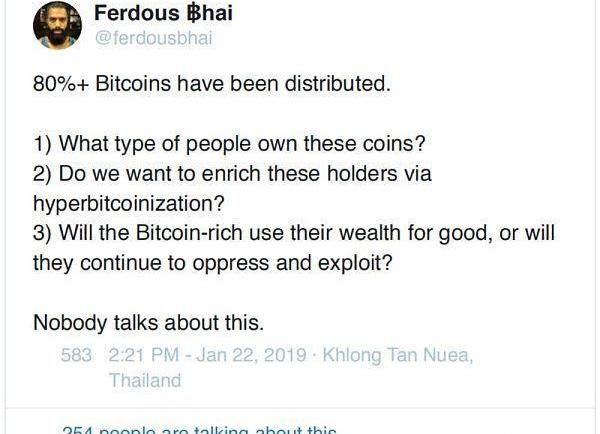Click the word 'Bitcoin-rich' in the tweet
Image resolution: width=600 pixels, height=434 pixels.
pos(189,233)
